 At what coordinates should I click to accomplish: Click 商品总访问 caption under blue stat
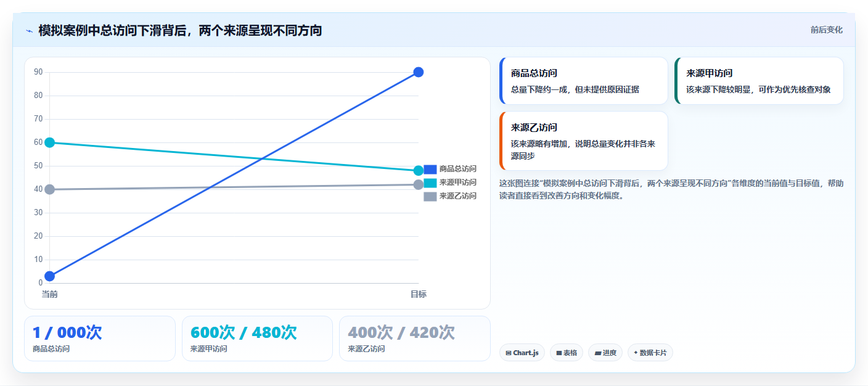[51, 349]
